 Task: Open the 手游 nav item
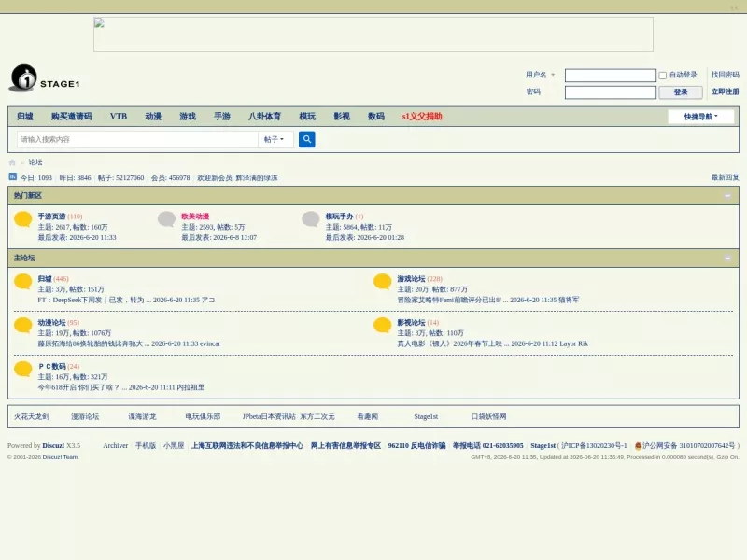coord(222,116)
